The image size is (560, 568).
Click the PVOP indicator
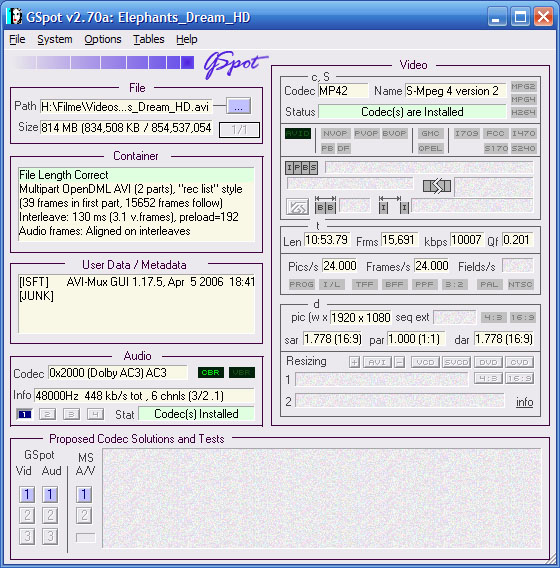coord(366,133)
